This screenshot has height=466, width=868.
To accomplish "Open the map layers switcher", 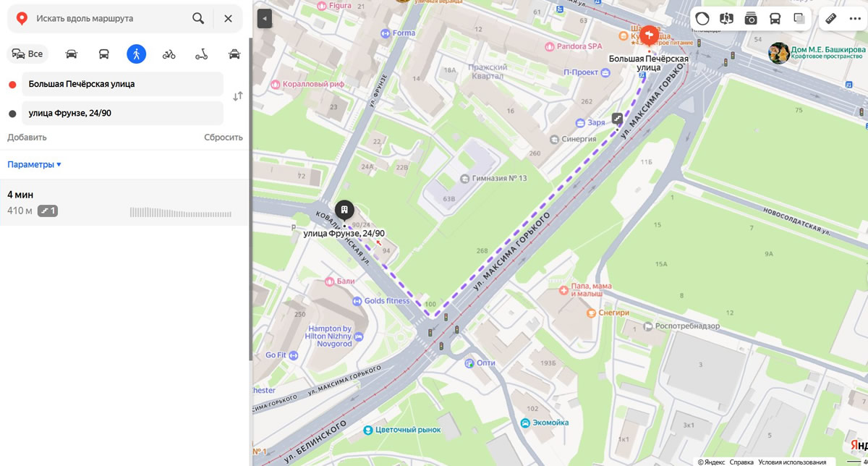I will [799, 18].
